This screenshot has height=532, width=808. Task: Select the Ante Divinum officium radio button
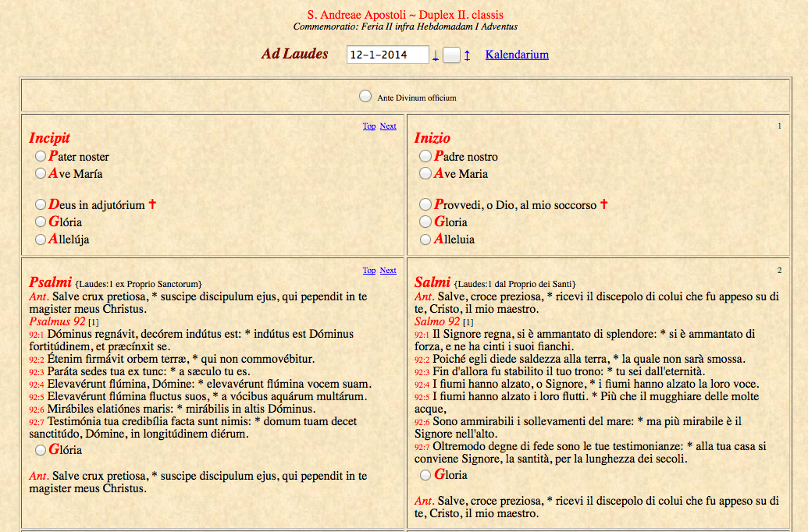pos(365,96)
